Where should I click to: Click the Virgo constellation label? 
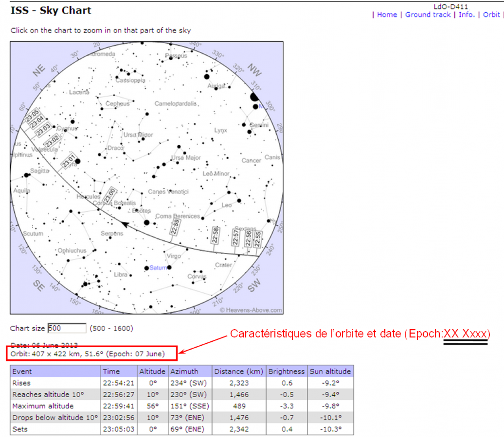tap(174, 256)
